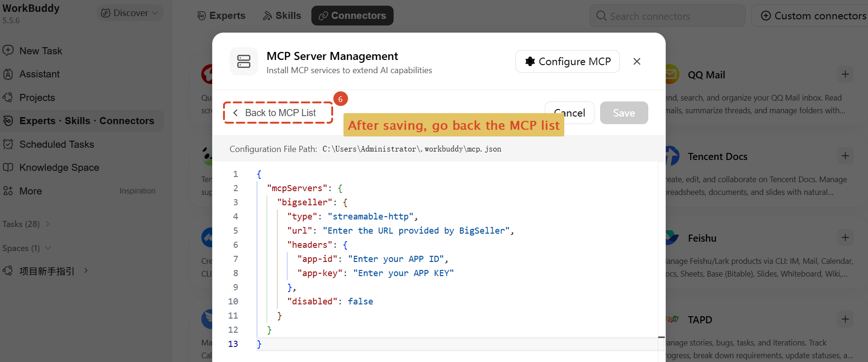Screen dimensions: 868x362
Task: Add the QQ Mail connector
Action: (x=845, y=74)
